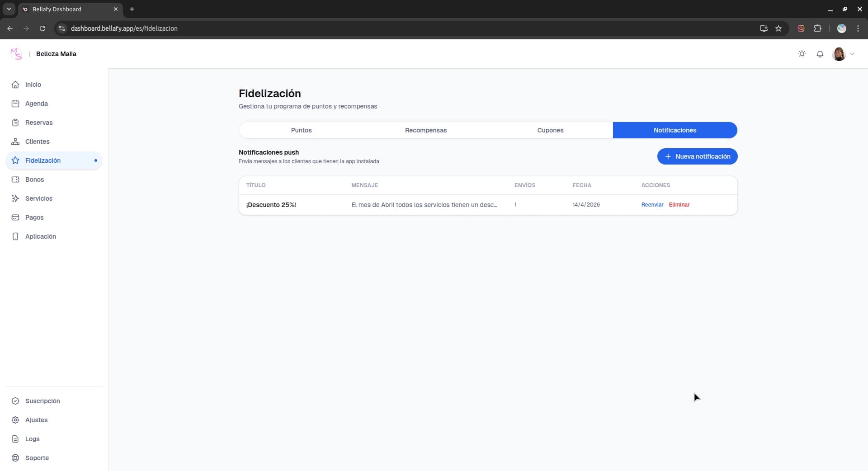Open the Clientes panel
The width and height of the screenshot is (868, 471).
(x=38, y=141)
